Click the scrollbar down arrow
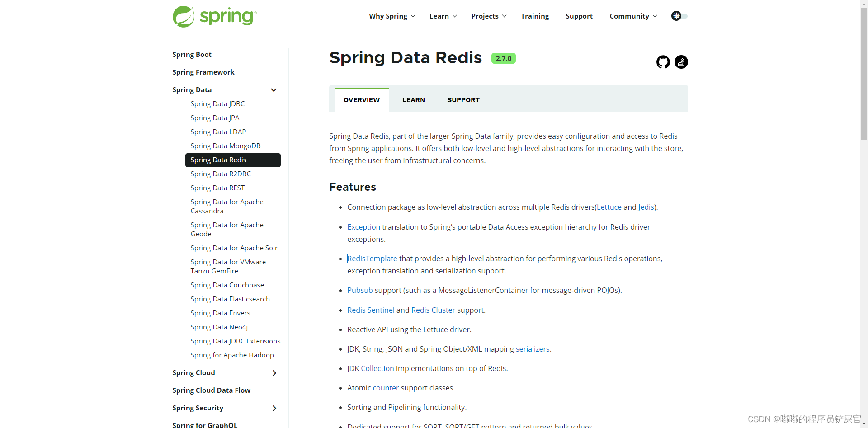The width and height of the screenshot is (868, 428). (864, 424)
